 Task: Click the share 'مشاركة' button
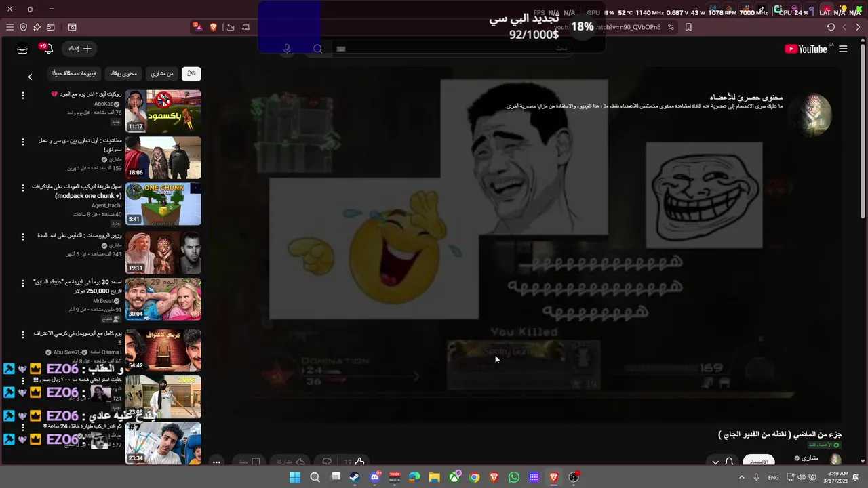290,462
